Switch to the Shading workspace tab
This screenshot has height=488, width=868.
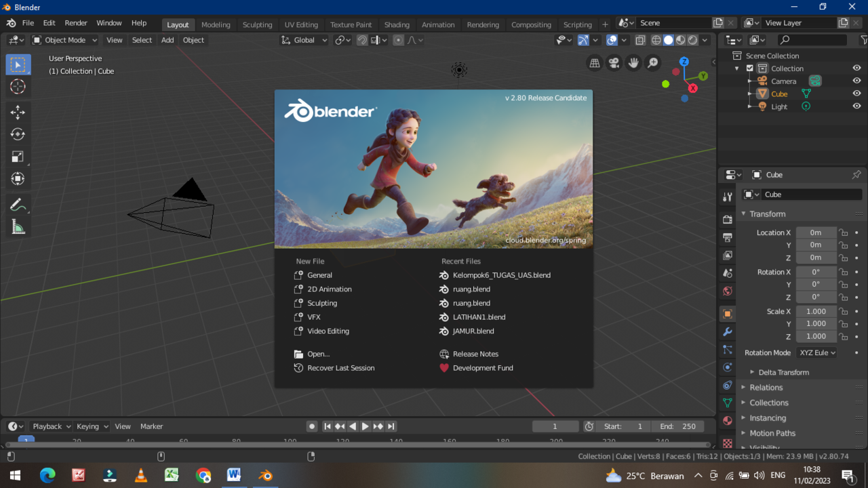(397, 24)
